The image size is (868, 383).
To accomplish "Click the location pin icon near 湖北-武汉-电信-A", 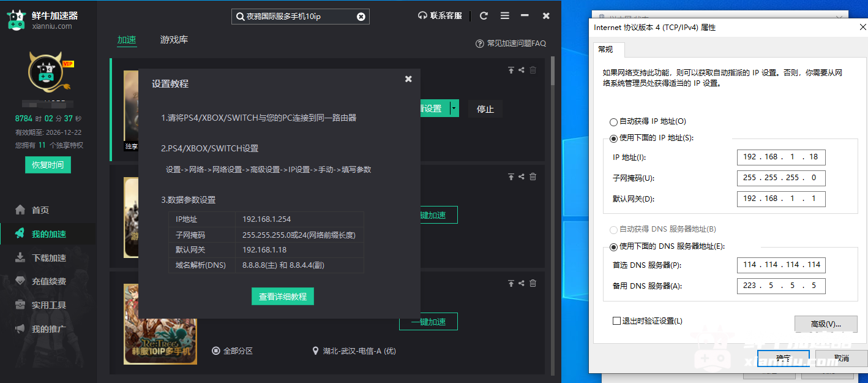I will click(315, 351).
